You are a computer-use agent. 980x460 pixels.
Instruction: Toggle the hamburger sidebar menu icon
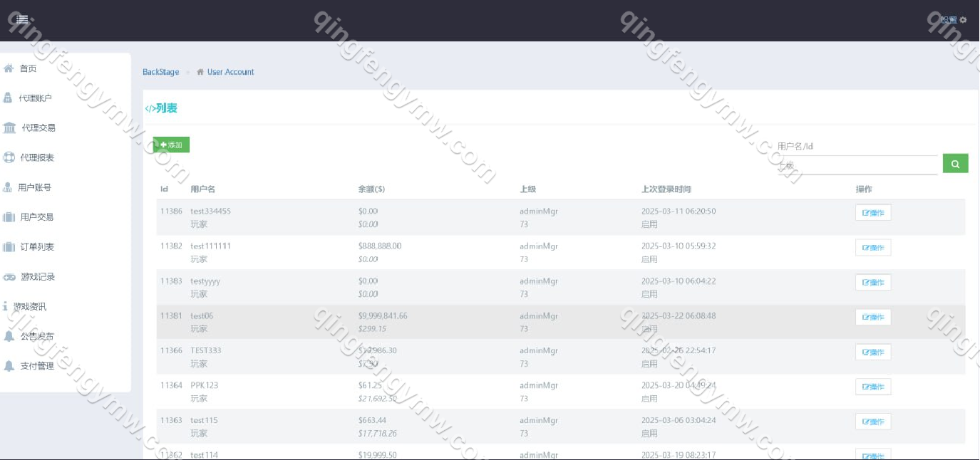(22, 19)
